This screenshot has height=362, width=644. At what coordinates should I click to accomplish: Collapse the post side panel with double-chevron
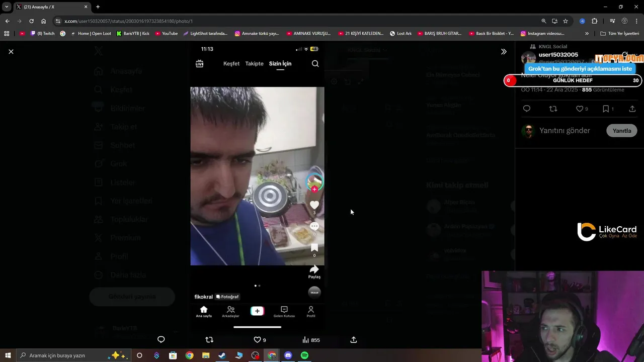504,51
